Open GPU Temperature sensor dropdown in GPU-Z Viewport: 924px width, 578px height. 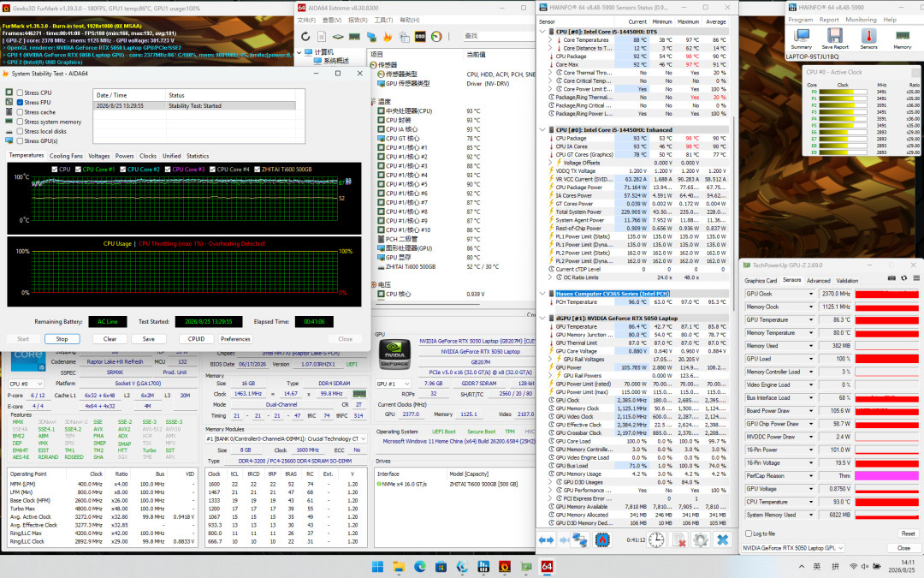pos(811,319)
